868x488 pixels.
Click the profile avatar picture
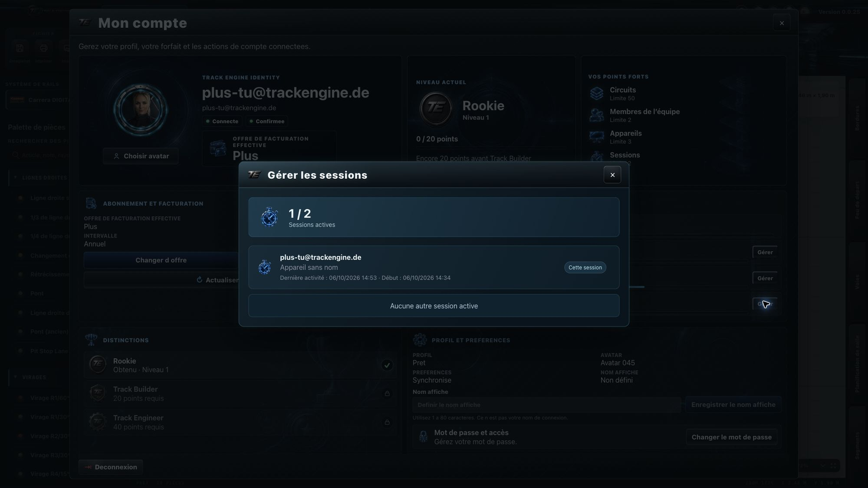click(x=141, y=110)
